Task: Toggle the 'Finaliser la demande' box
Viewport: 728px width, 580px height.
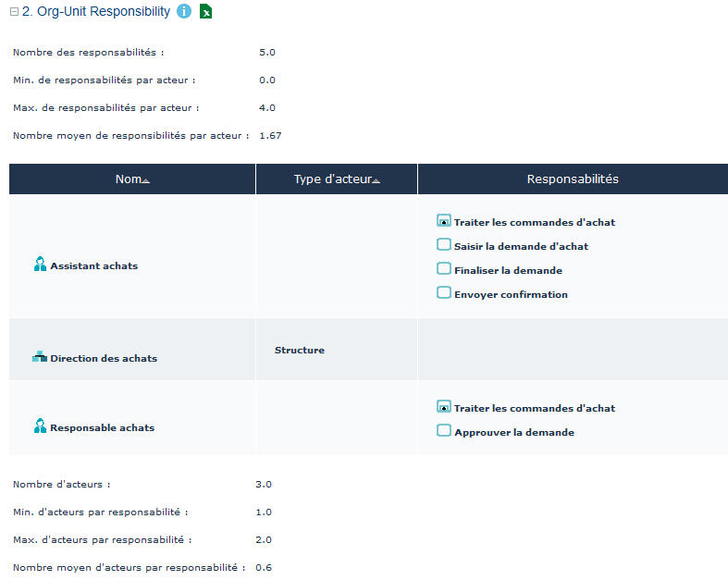Action: coord(444,269)
